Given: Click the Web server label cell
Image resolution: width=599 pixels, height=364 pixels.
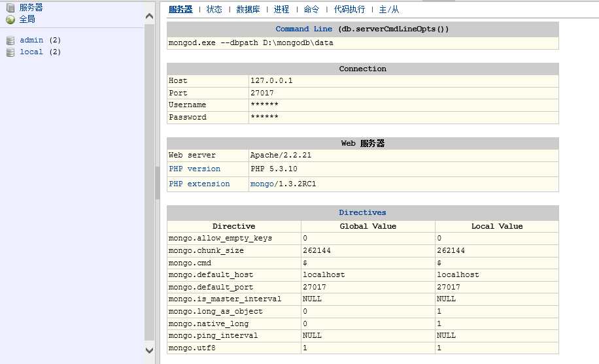Looking at the screenshot, I should click(x=208, y=156).
